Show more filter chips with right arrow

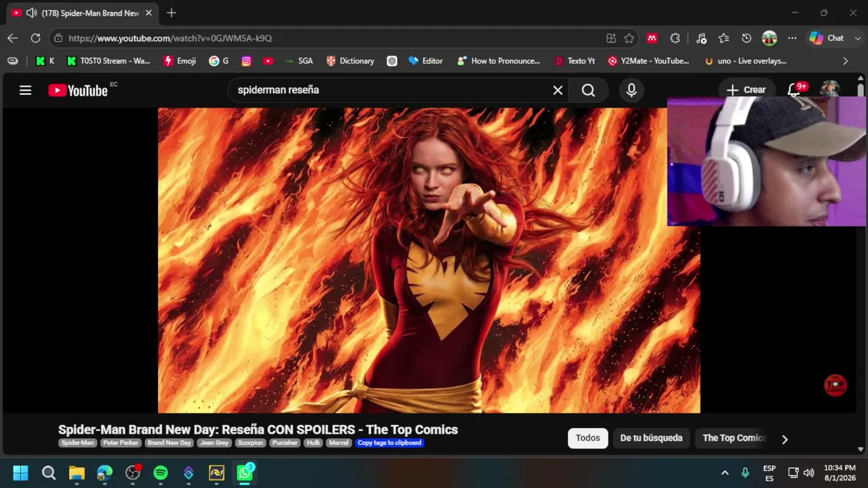pos(785,439)
